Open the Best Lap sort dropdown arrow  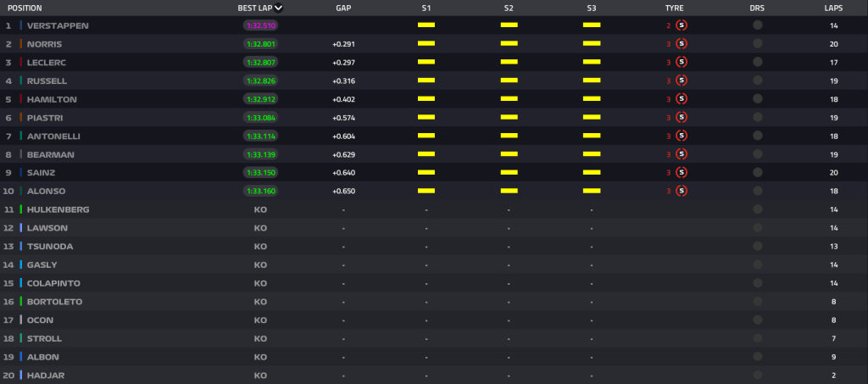(279, 8)
